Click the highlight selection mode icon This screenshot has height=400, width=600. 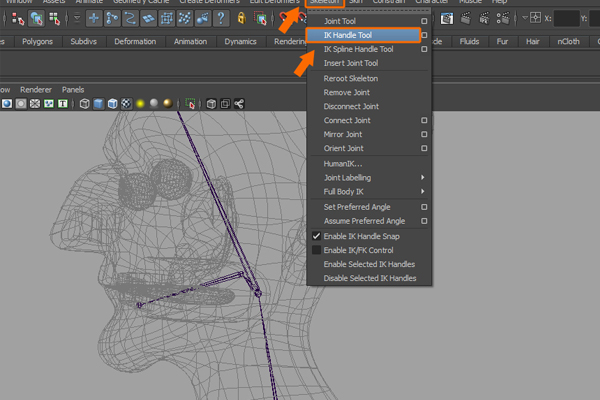point(260,18)
